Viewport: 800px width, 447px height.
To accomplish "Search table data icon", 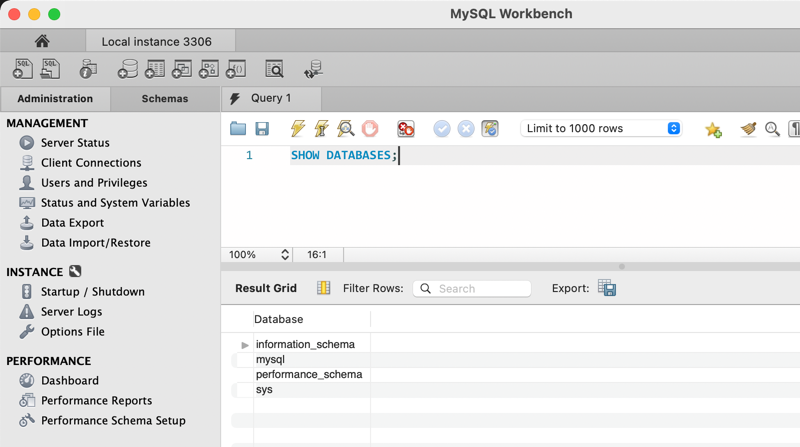I will tap(274, 69).
